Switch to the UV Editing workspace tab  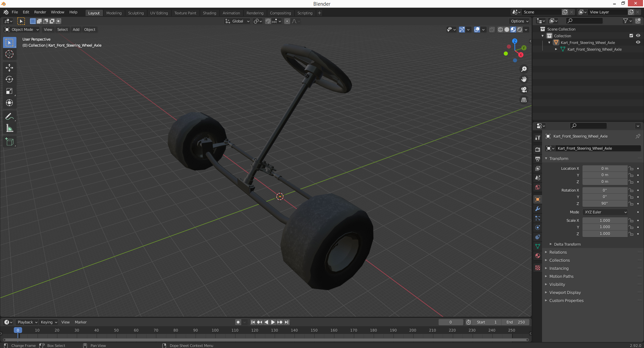click(x=159, y=13)
